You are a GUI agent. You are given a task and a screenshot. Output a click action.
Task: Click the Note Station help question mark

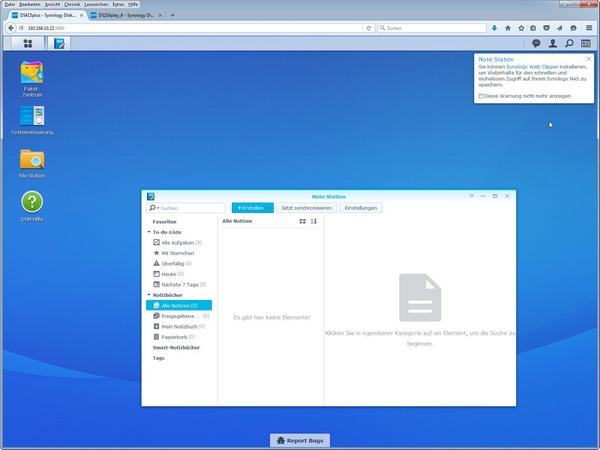coord(471,196)
